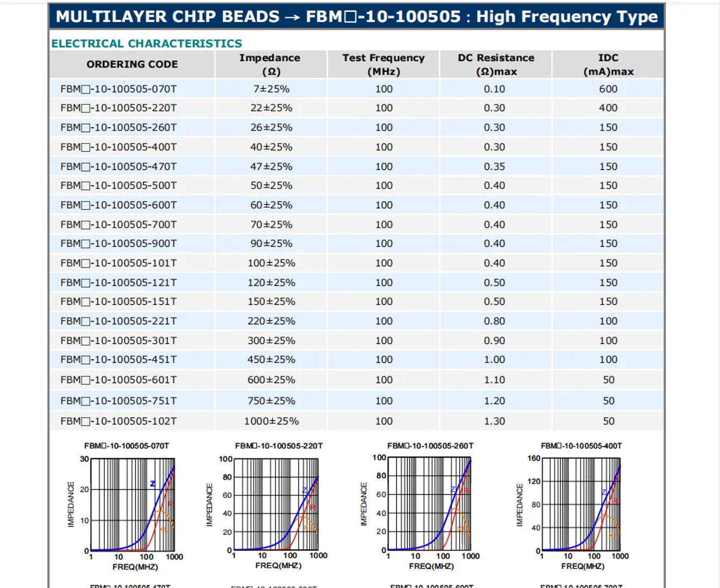Image resolution: width=720 pixels, height=588 pixels.
Task: Click the FBM-10-100505-070T impedance graph
Action: 133,505
